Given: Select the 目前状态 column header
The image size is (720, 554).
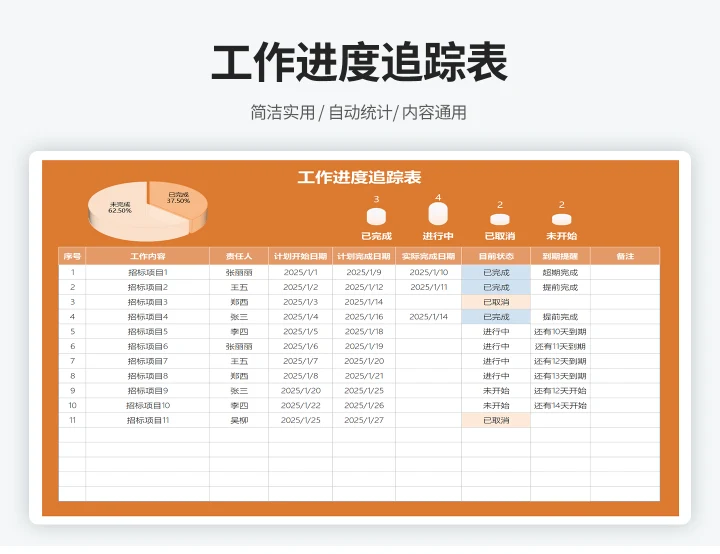Looking at the screenshot, I should (x=496, y=256).
